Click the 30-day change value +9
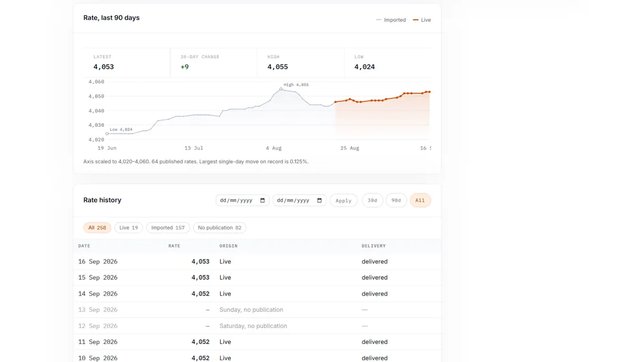The height and width of the screenshot is (362, 644). coord(185,67)
